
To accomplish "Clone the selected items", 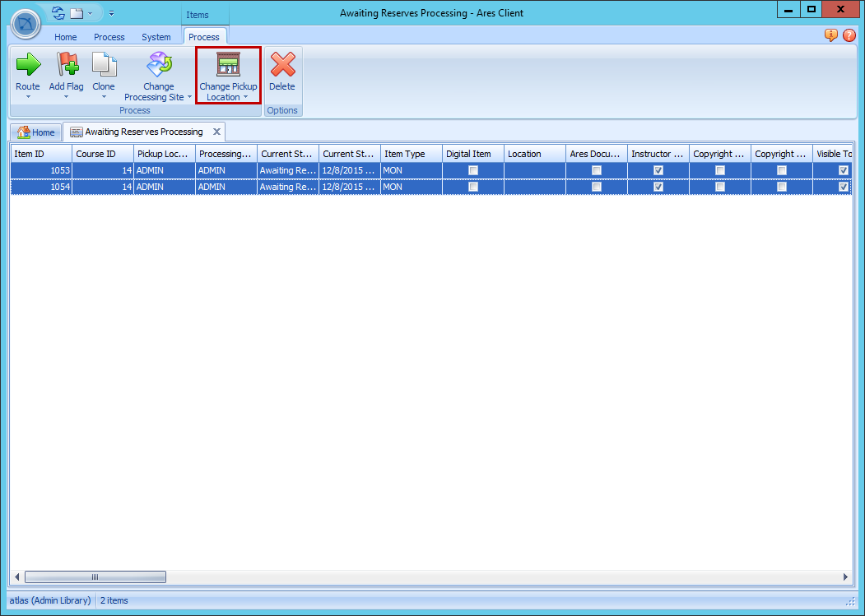I will tap(104, 65).
